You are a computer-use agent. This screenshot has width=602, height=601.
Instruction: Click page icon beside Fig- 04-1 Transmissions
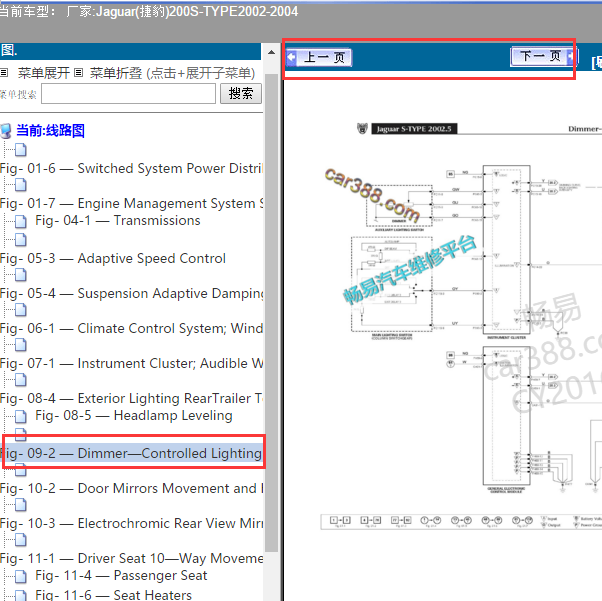tap(21, 222)
